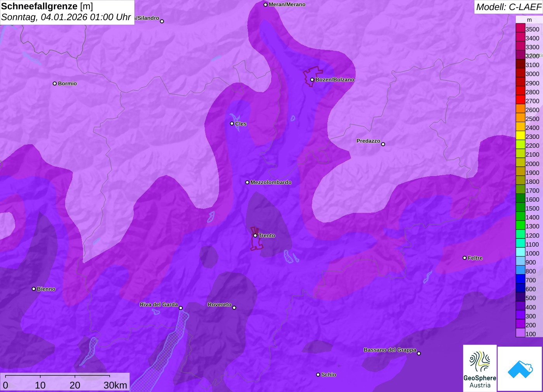Click the Schneefallgrenze [m] title text
The width and height of the screenshot is (543, 392).
pos(47,6)
